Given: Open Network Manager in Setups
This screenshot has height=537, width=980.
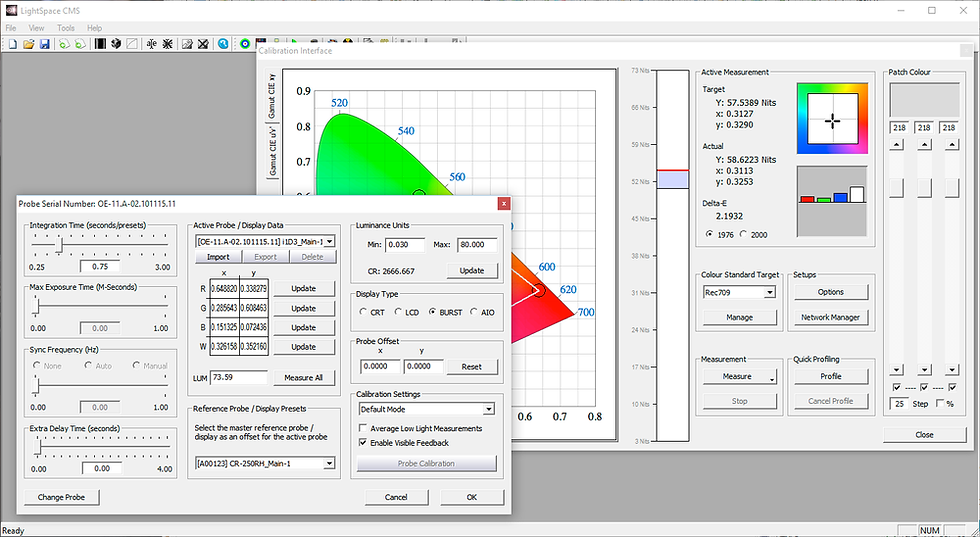Looking at the screenshot, I should (x=831, y=317).
